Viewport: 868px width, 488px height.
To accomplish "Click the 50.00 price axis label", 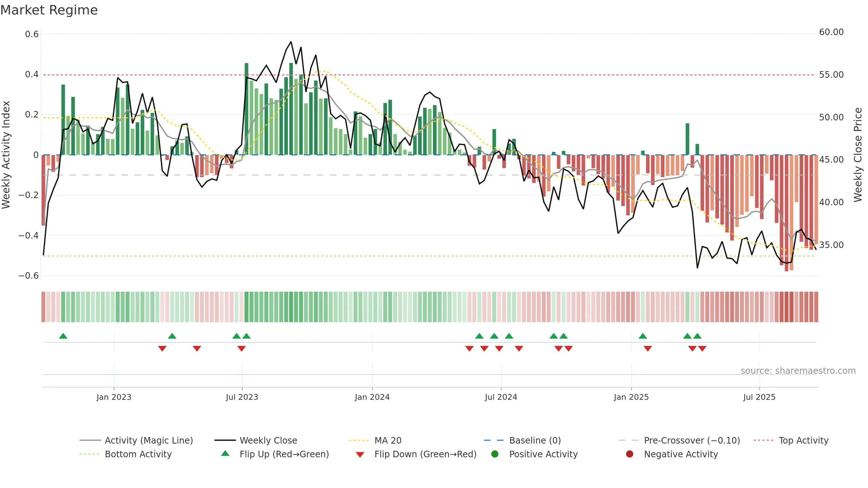I will tap(831, 117).
